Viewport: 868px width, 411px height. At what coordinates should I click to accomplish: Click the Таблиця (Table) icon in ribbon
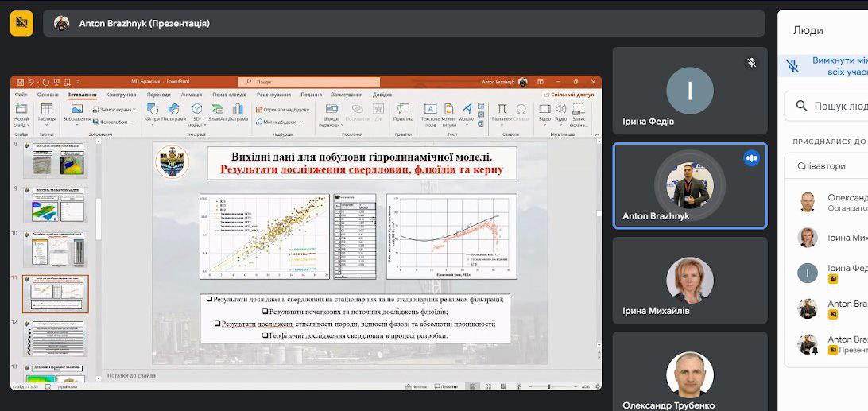[x=46, y=111]
